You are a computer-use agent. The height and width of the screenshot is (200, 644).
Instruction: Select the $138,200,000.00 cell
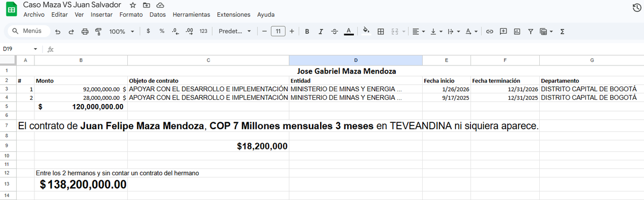click(81, 184)
